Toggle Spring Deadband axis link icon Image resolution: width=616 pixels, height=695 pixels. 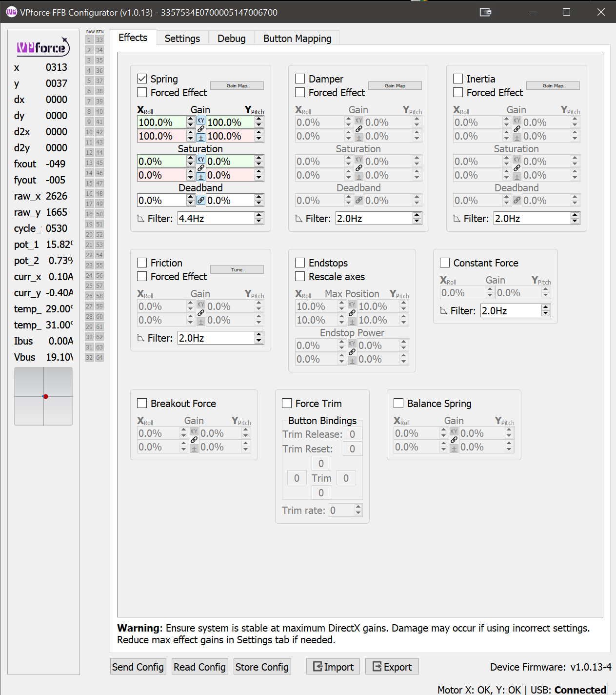(x=201, y=200)
